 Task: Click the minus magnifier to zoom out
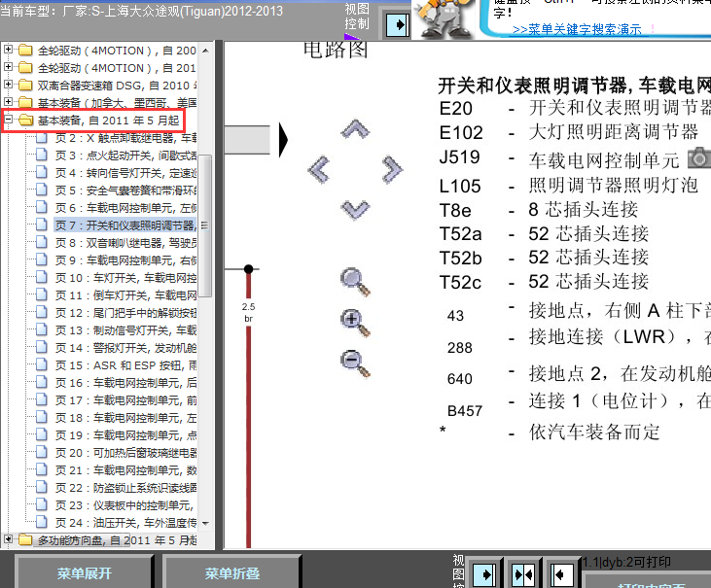point(355,363)
